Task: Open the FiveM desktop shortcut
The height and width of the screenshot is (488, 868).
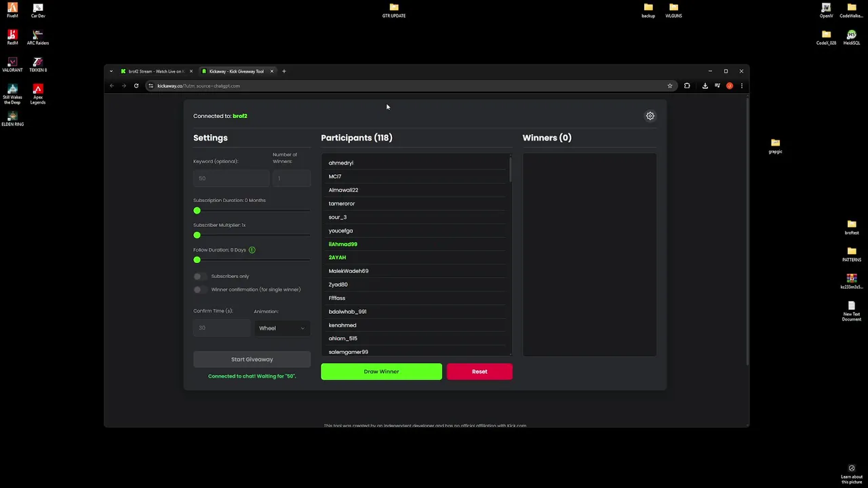Action: [12, 10]
